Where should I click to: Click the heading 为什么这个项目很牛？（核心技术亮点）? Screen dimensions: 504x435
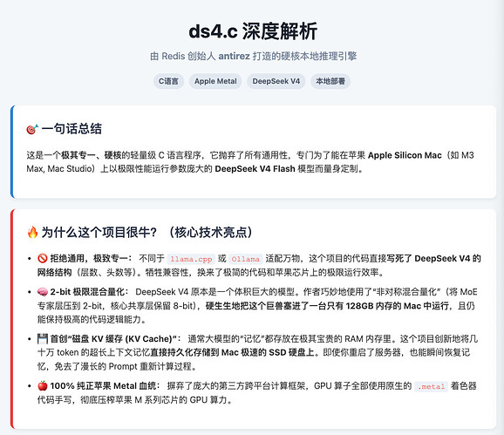pyautogui.click(x=147, y=232)
